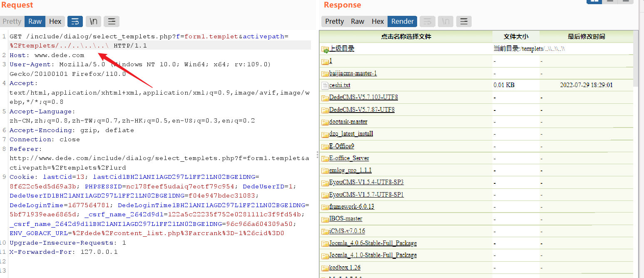Click the X-Forwarded-For: 127.0.0.1 header line
Viewport: 644px width, 278px height.
coord(63,252)
